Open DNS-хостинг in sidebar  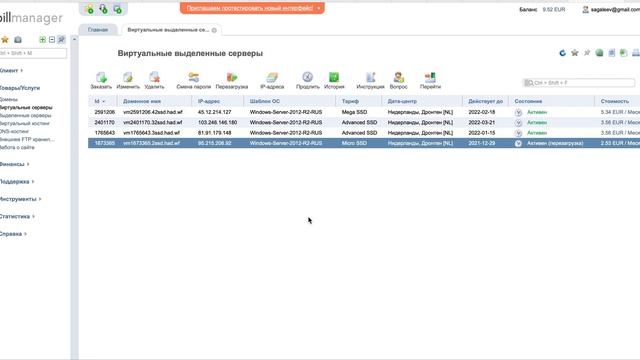click(x=14, y=131)
